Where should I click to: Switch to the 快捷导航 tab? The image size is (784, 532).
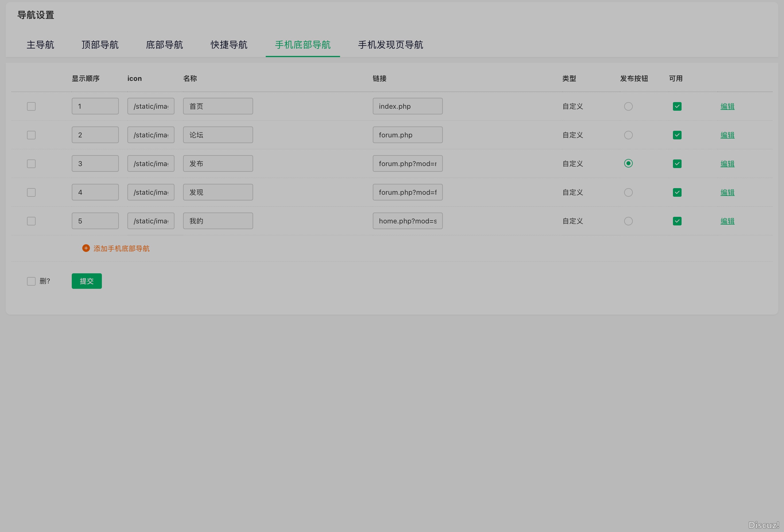pyautogui.click(x=229, y=45)
